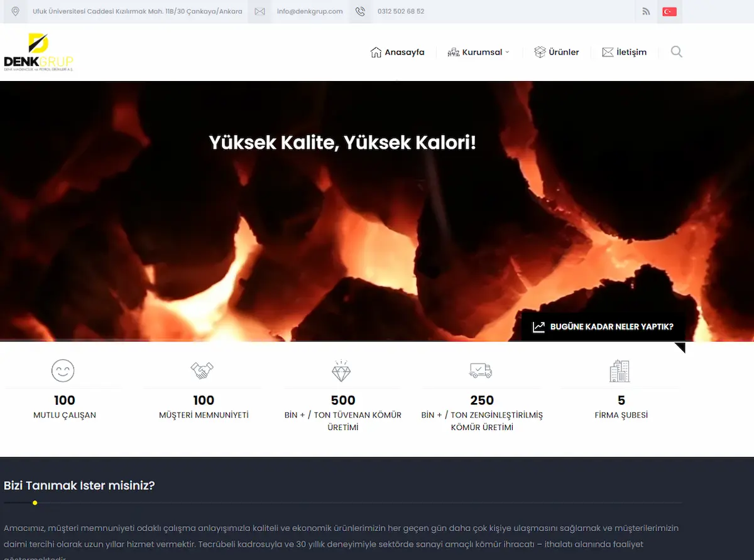Open the RSS feed icon
The width and height of the screenshot is (754, 560).
pyautogui.click(x=646, y=11)
